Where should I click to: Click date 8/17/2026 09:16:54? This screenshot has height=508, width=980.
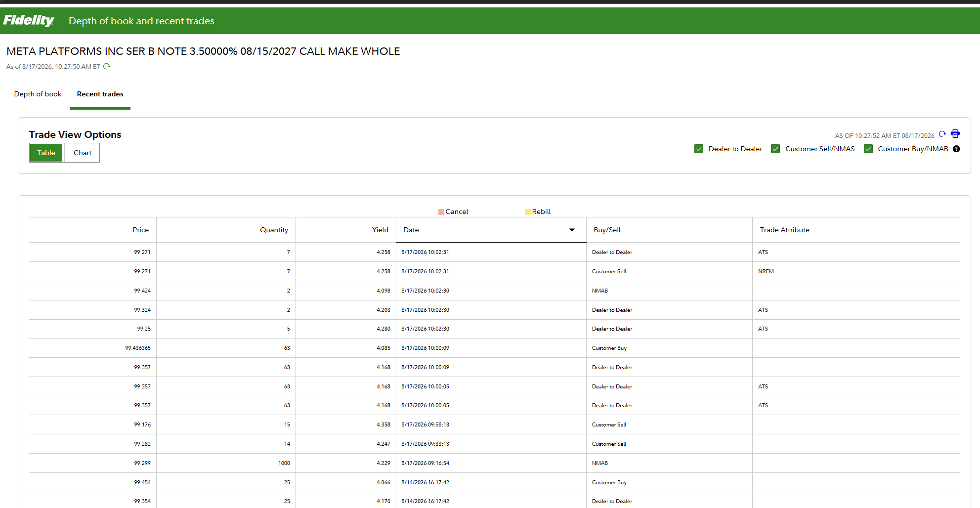click(x=425, y=463)
